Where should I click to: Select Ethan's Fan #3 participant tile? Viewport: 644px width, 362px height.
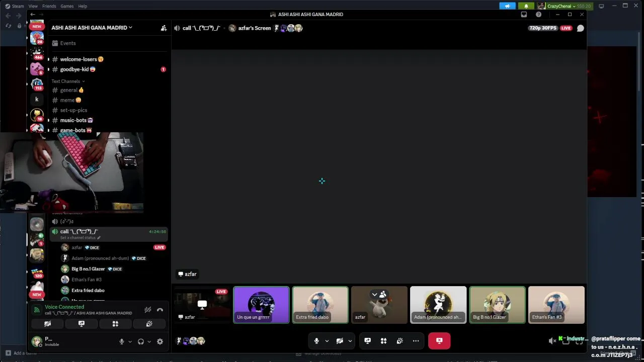tap(556, 305)
